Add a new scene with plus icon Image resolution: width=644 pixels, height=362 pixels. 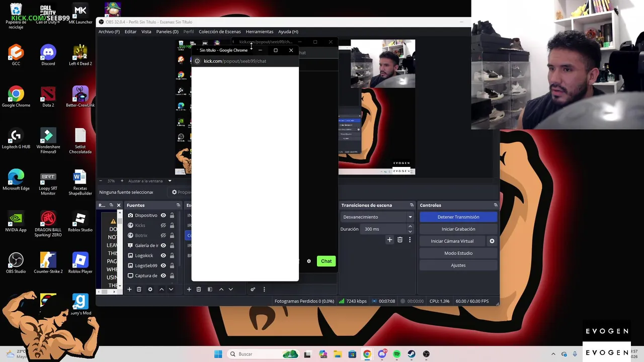tap(189, 289)
